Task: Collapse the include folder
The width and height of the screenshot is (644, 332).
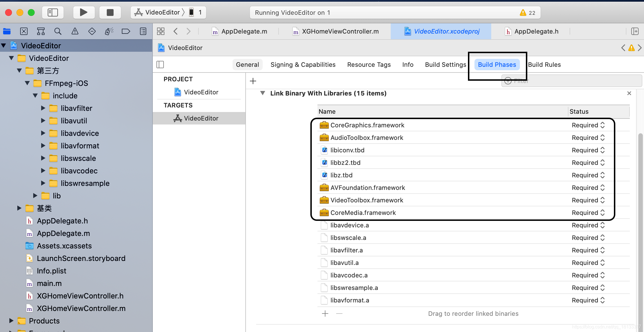Action: click(x=35, y=96)
